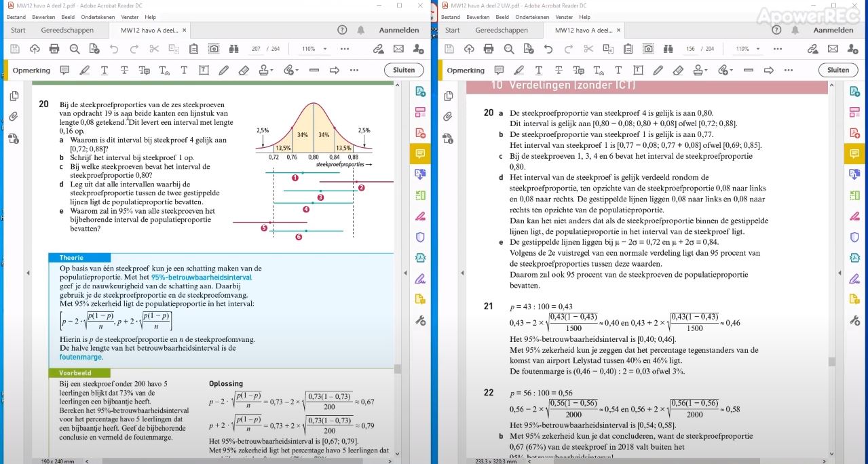Click Sluiten button in the left window
The width and height of the screenshot is (868, 464).
point(404,70)
